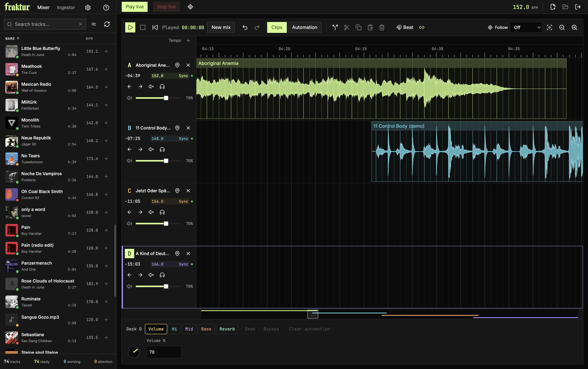
Task: Click the New mix button
Action: click(x=221, y=27)
